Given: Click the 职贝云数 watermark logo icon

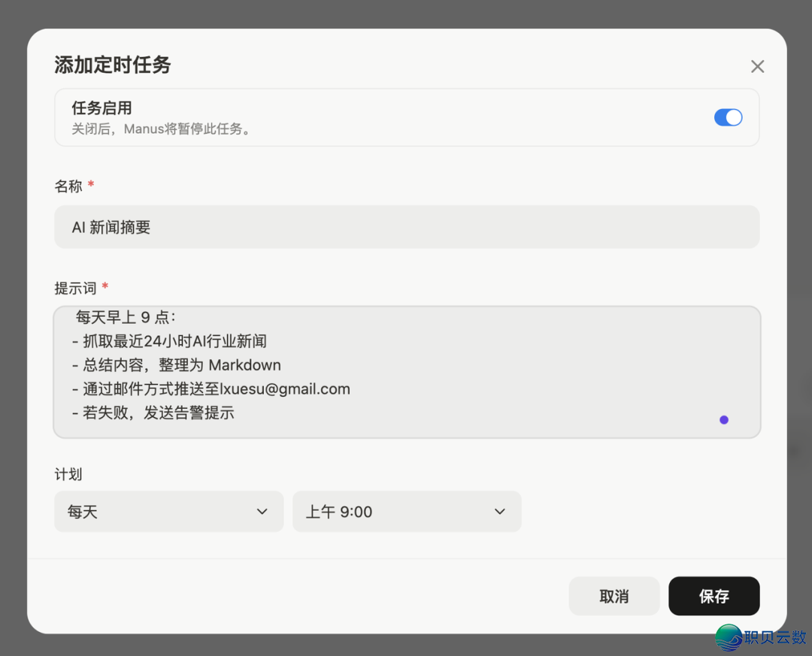Looking at the screenshot, I should point(729,637).
